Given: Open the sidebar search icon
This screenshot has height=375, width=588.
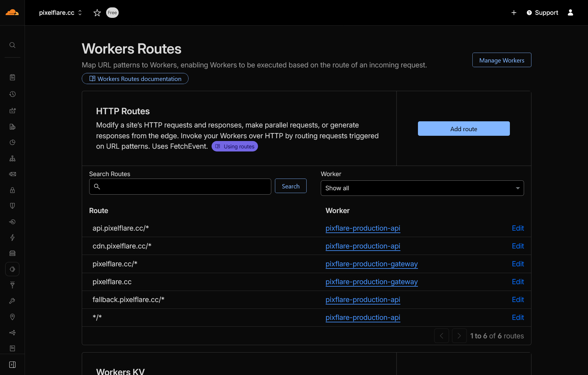Looking at the screenshot, I should [12, 45].
